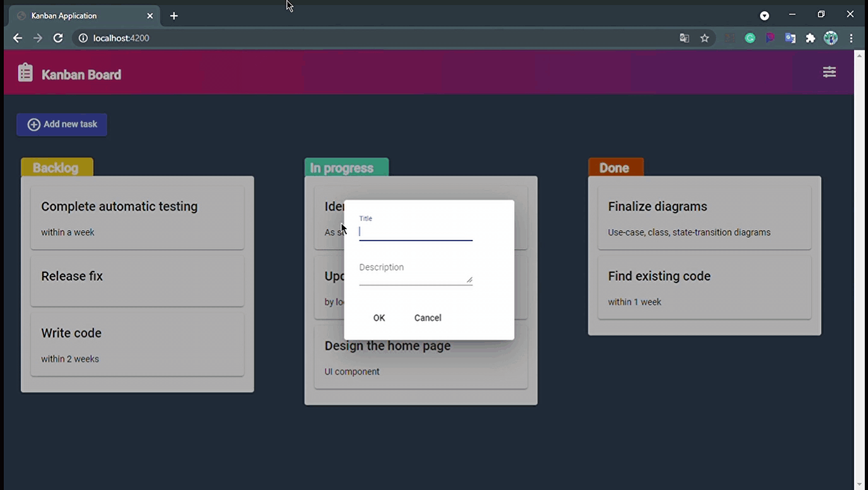This screenshot has width=868, height=490.
Task: Click the Kanban Board clipboard logo icon
Action: click(x=25, y=73)
